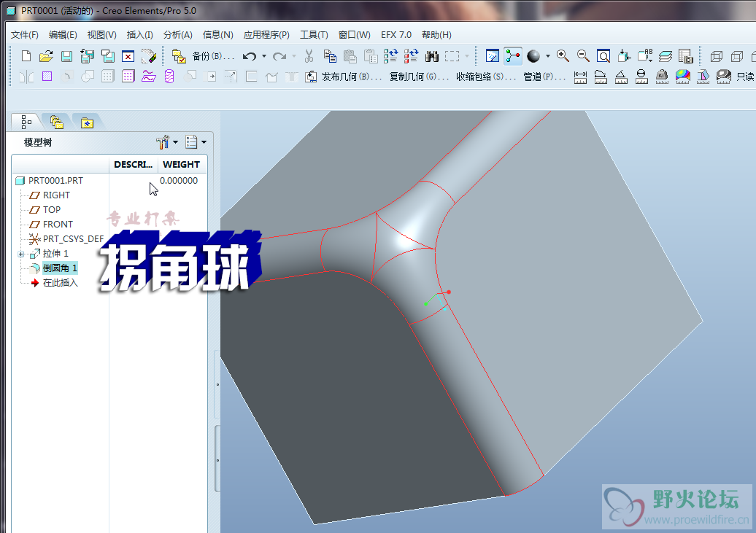Click the Zoom Out magnifier icon
This screenshot has height=533, width=756.
click(583, 56)
